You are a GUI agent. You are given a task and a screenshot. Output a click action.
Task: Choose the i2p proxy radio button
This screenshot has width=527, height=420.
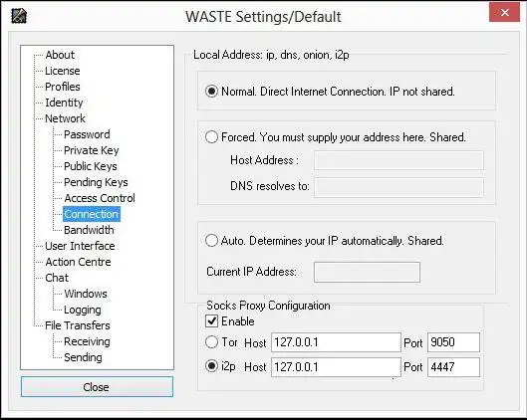pyautogui.click(x=211, y=366)
